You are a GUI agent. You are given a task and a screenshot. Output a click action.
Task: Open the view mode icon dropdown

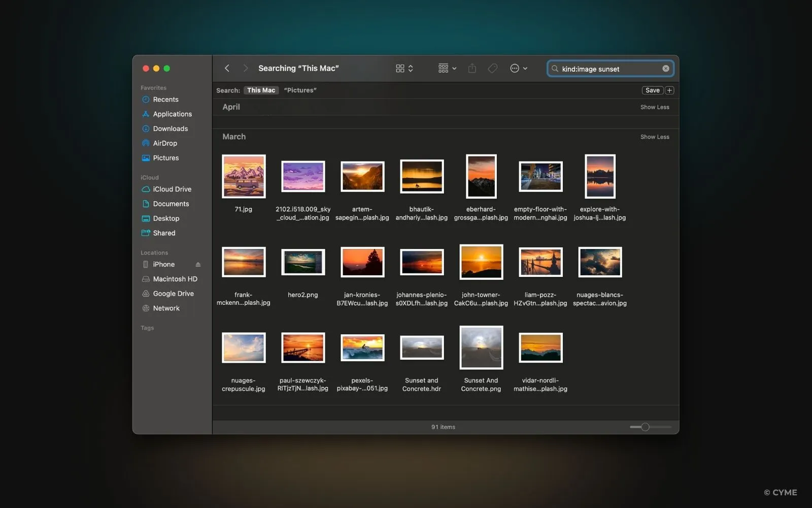(404, 69)
